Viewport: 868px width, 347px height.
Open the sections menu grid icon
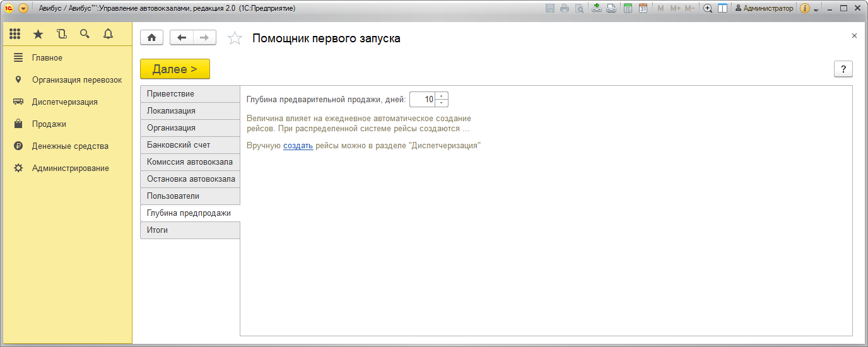[x=15, y=34]
